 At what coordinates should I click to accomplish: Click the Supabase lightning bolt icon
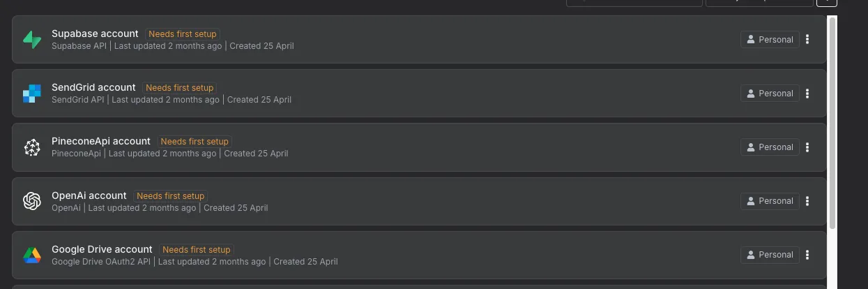[x=32, y=40]
